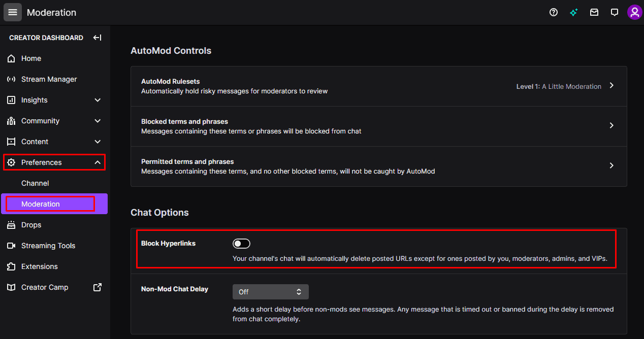
Task: Open Stream Manager via its broadcast icon
Action: coord(11,79)
